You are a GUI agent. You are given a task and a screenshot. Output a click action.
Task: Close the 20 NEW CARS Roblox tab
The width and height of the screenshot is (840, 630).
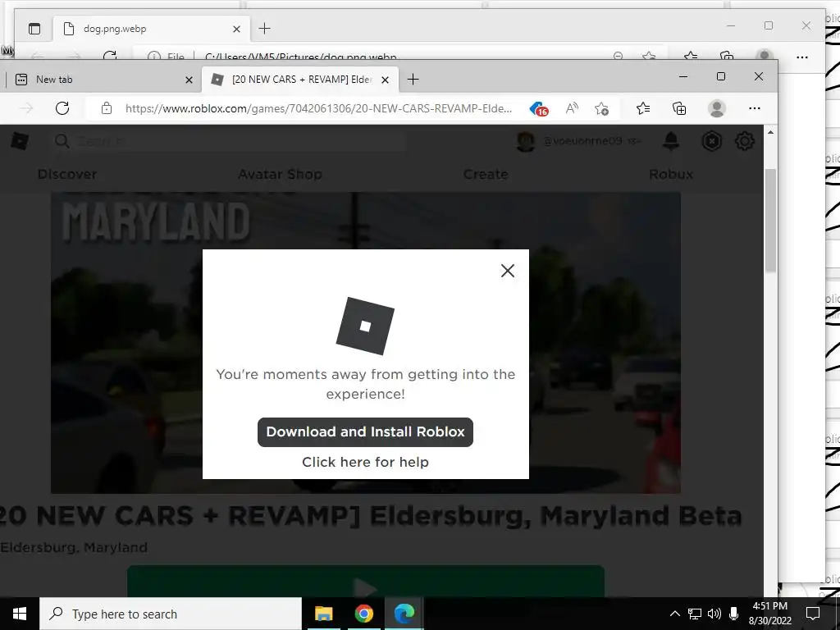[x=385, y=80]
